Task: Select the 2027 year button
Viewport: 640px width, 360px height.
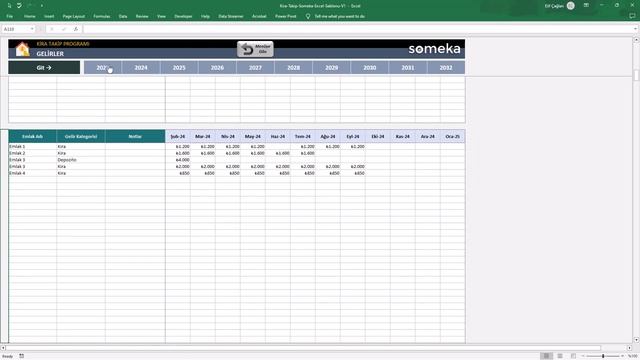Action: 255,68
